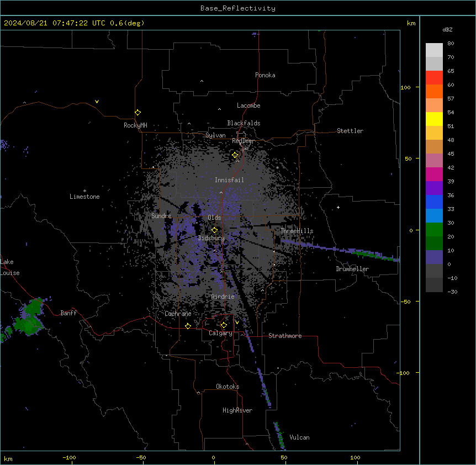
Task: Click the Strathmore label
Action: (x=285, y=336)
